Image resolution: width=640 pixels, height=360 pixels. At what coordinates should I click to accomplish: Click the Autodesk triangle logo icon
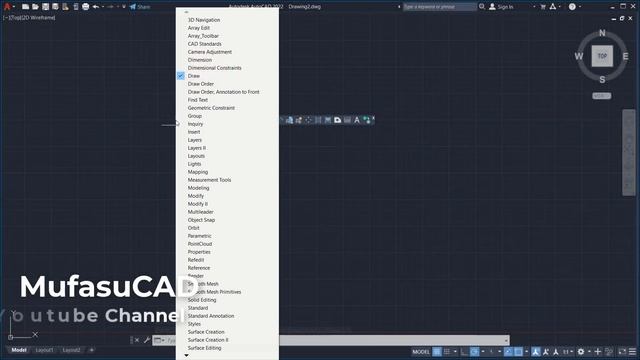(553, 7)
